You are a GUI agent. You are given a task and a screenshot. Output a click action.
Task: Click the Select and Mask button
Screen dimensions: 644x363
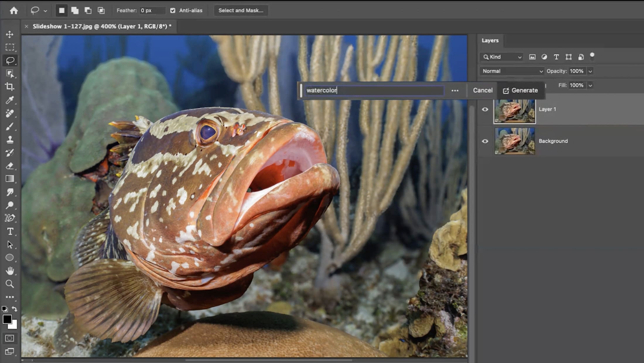(x=241, y=11)
